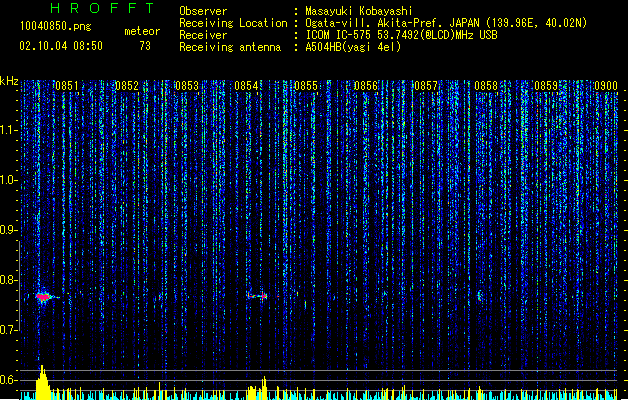629x400 pixels.
Task: Click the 0.7 kHz axis label
Action: pyautogui.click(x=8, y=330)
